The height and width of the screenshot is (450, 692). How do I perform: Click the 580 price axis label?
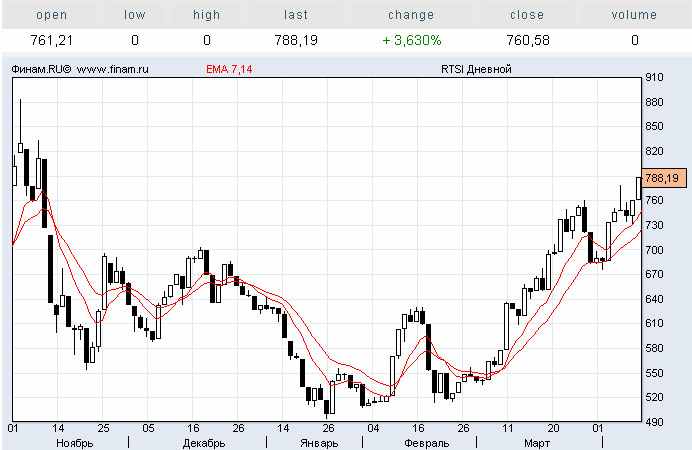(x=654, y=348)
